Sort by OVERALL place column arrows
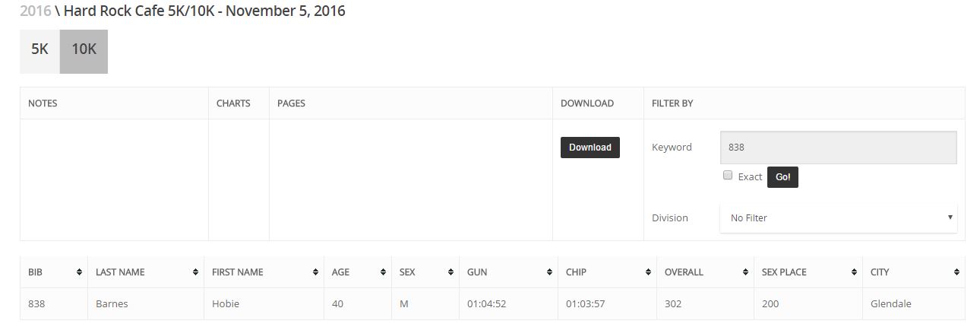Viewport: 980px width, 327px height. pos(746,272)
